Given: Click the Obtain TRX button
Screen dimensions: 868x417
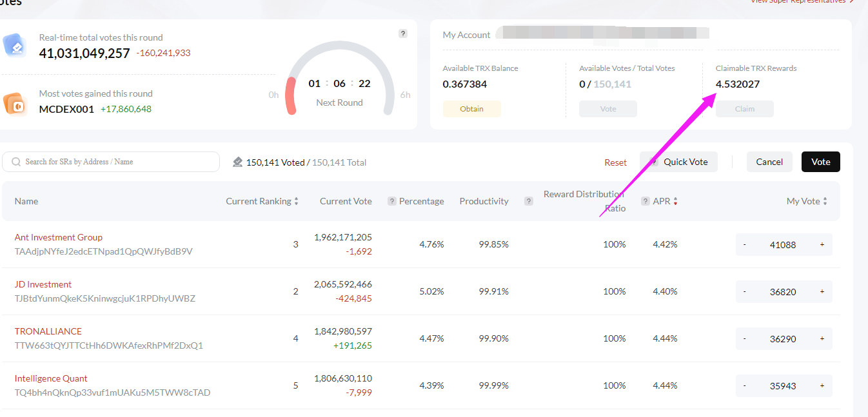Looking at the screenshot, I should pos(471,109).
